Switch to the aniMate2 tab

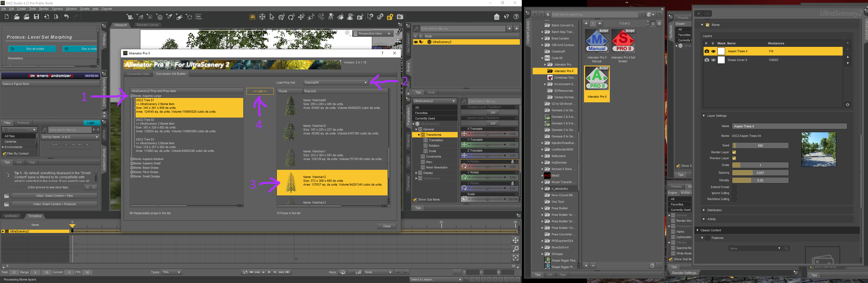pos(12,216)
